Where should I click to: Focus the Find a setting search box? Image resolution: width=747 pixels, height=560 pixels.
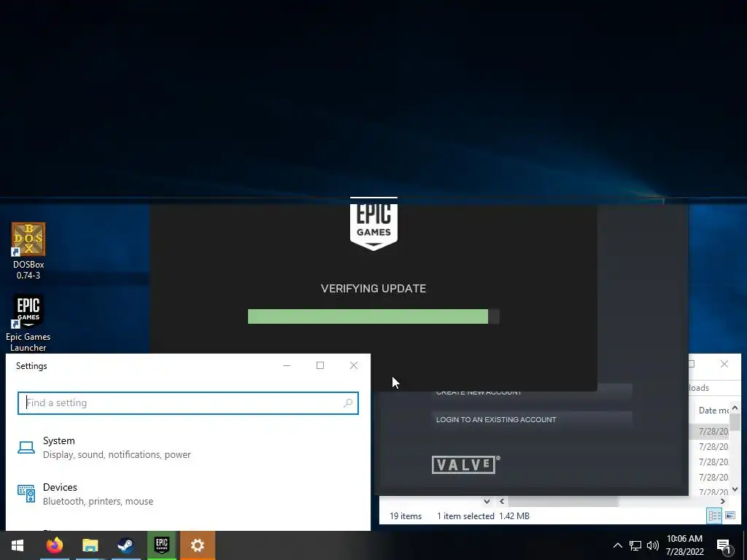[x=187, y=402]
